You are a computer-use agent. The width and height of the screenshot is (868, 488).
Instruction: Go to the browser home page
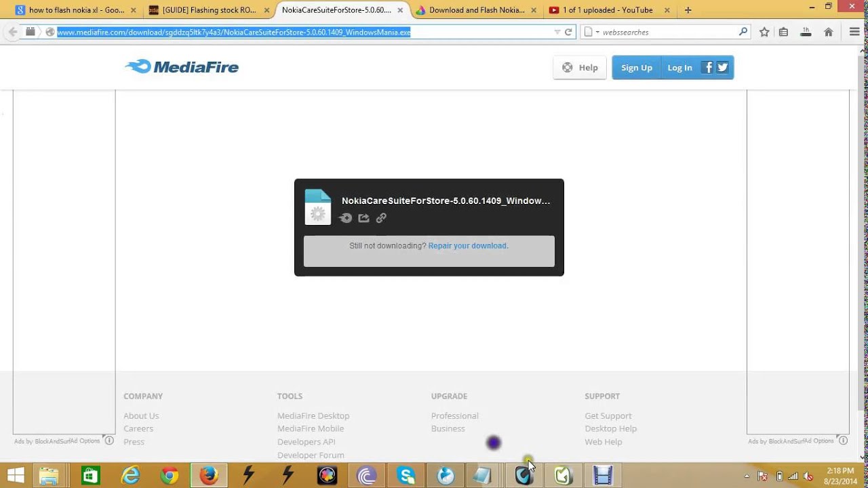(x=828, y=32)
